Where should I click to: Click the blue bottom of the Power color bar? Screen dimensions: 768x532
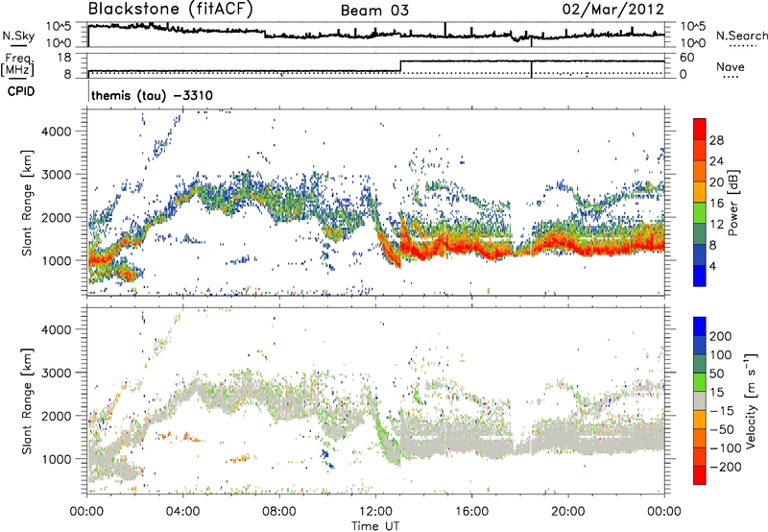[x=700, y=276]
